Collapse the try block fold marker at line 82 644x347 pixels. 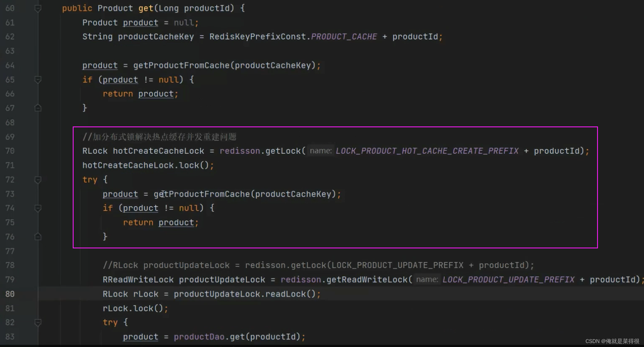[x=38, y=322]
